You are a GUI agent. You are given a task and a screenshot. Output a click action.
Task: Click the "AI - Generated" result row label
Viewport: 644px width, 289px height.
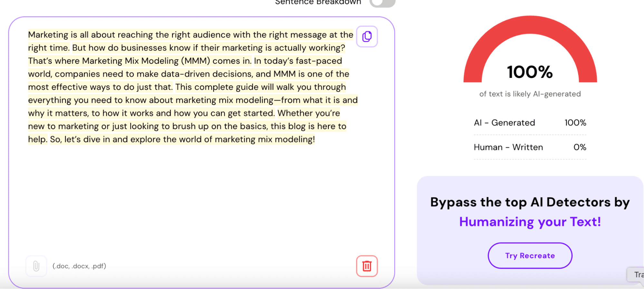click(505, 123)
